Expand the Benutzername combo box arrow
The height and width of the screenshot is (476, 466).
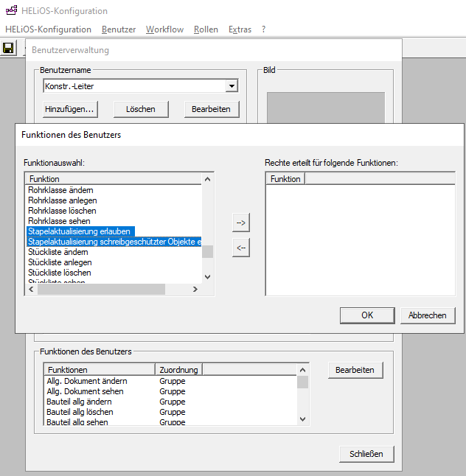tap(232, 86)
